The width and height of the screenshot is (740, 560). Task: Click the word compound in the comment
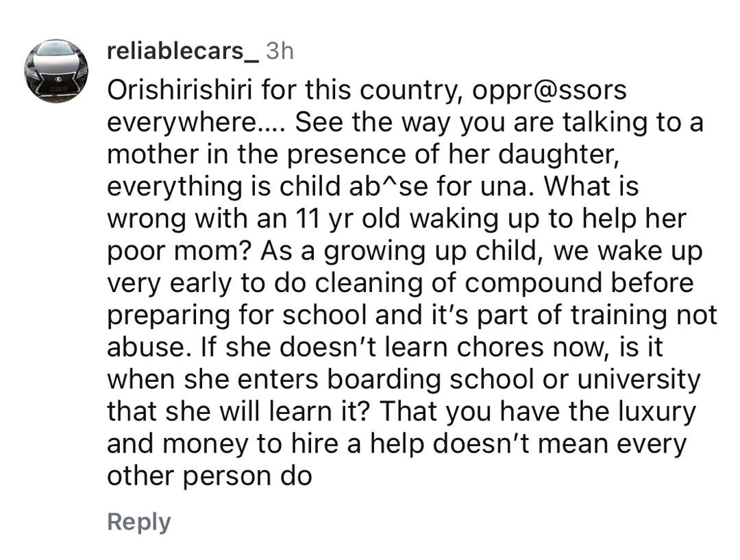point(545,283)
